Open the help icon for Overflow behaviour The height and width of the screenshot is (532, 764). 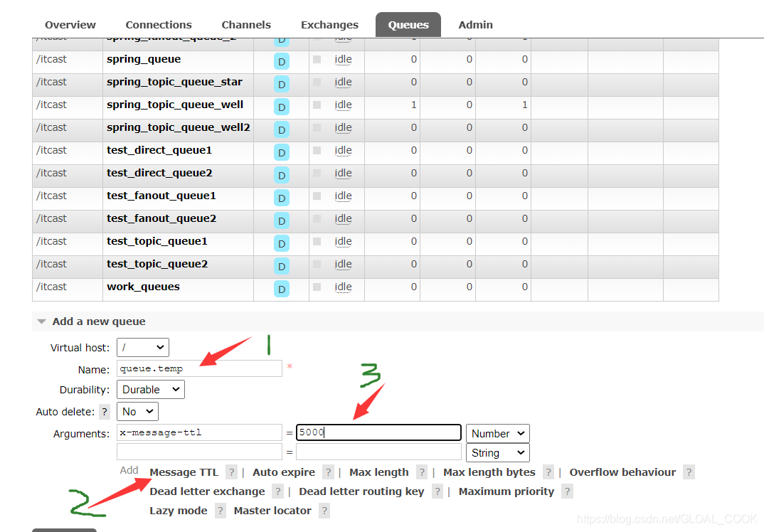click(689, 472)
